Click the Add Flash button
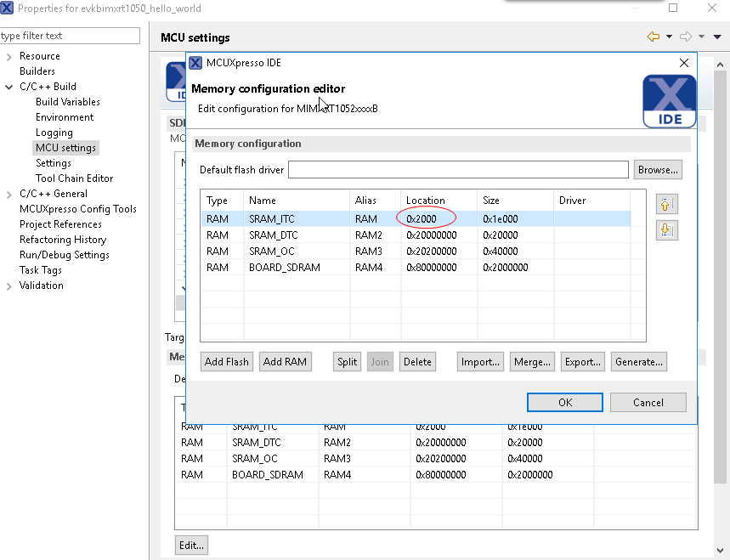 click(227, 362)
